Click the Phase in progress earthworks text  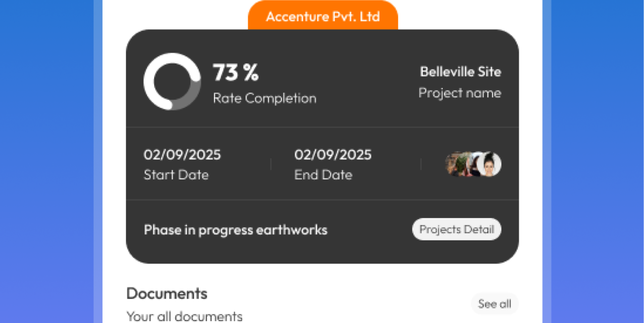click(x=235, y=230)
